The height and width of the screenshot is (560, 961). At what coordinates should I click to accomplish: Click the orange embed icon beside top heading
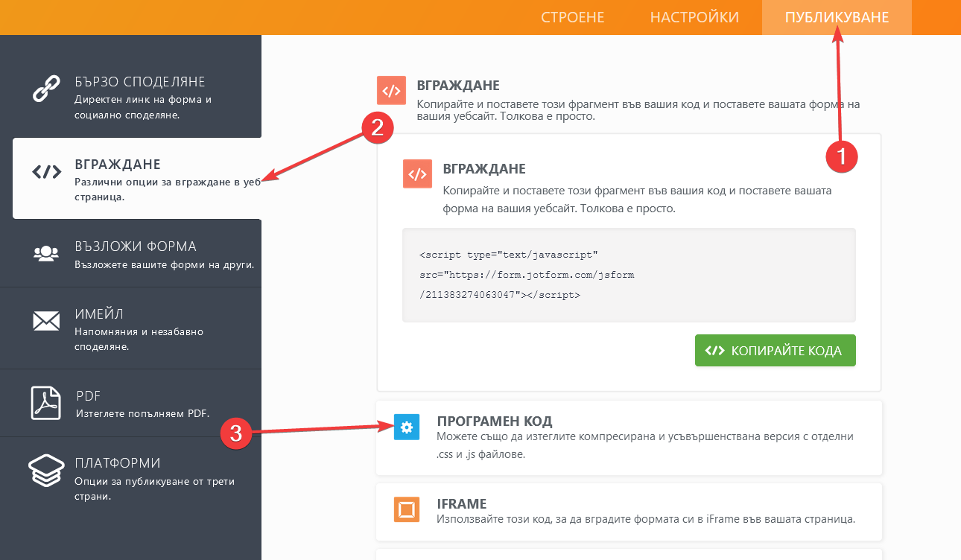(x=391, y=90)
